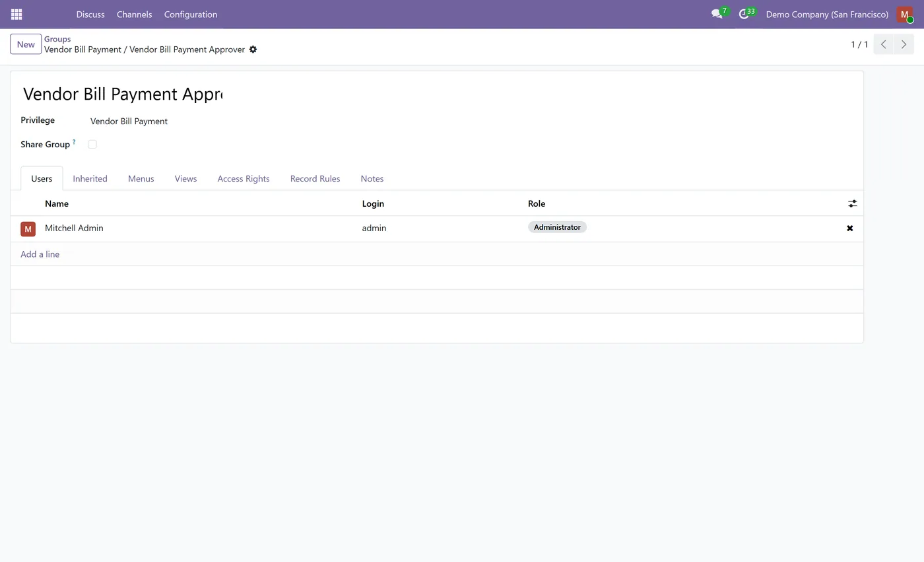Screen dimensions: 924x562
Task: Switch to the Access Rights tab
Action: pyautogui.click(x=244, y=178)
